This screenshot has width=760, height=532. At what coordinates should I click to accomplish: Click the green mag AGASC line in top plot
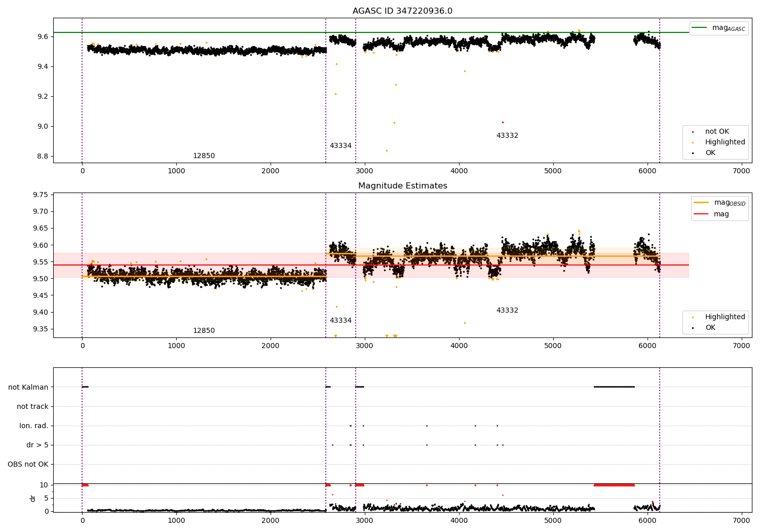tap(371, 32)
